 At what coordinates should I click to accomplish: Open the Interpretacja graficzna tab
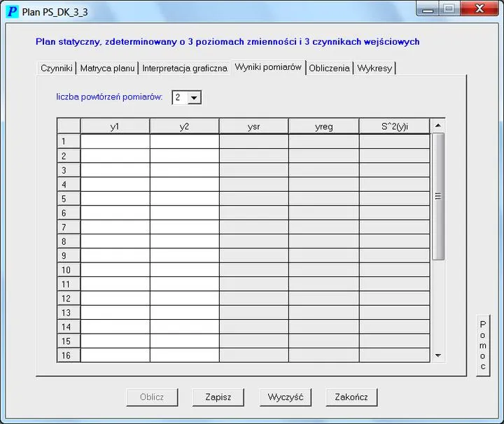(x=185, y=69)
